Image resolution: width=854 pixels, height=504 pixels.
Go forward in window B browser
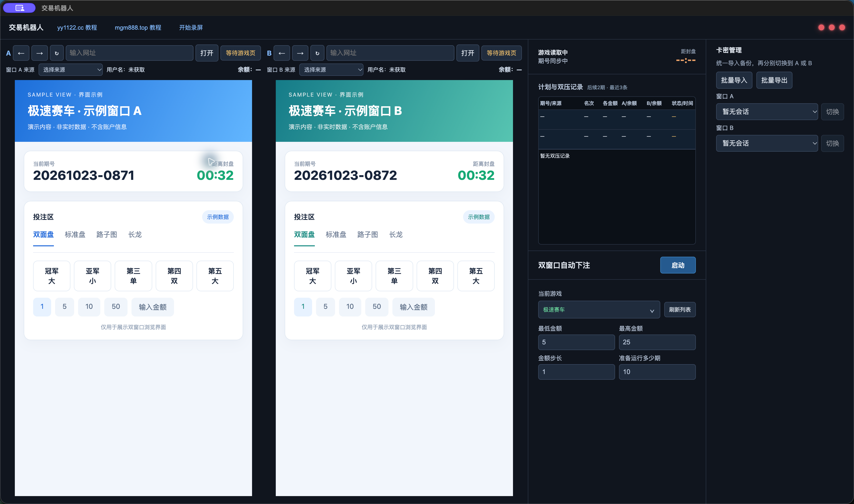(300, 53)
